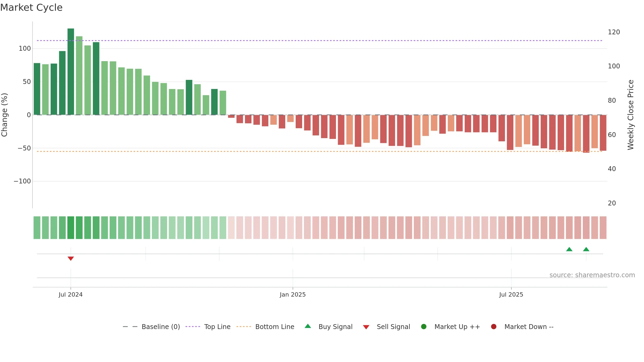Screen dimensions: 644x362
Task: Click the second, rightmost green buy signal marker
Action: [x=586, y=249]
